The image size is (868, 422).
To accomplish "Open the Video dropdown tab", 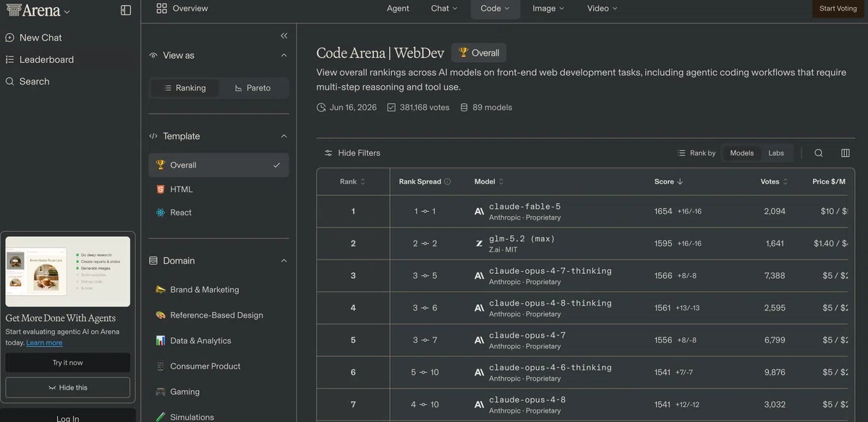I will coord(602,9).
